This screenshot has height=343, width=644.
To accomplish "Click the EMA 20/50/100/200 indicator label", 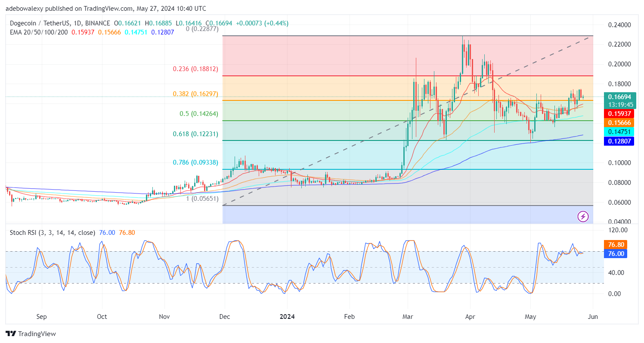I will pos(38,32).
